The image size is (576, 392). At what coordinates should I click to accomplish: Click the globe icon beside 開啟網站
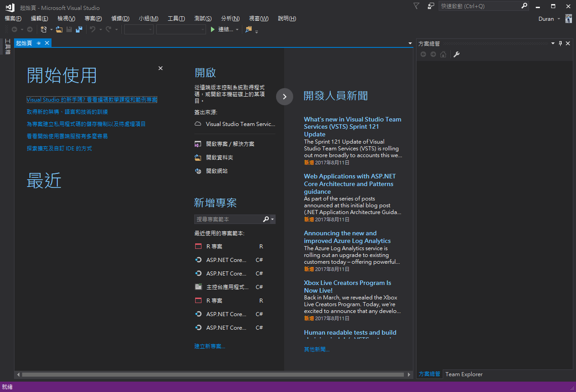click(198, 171)
